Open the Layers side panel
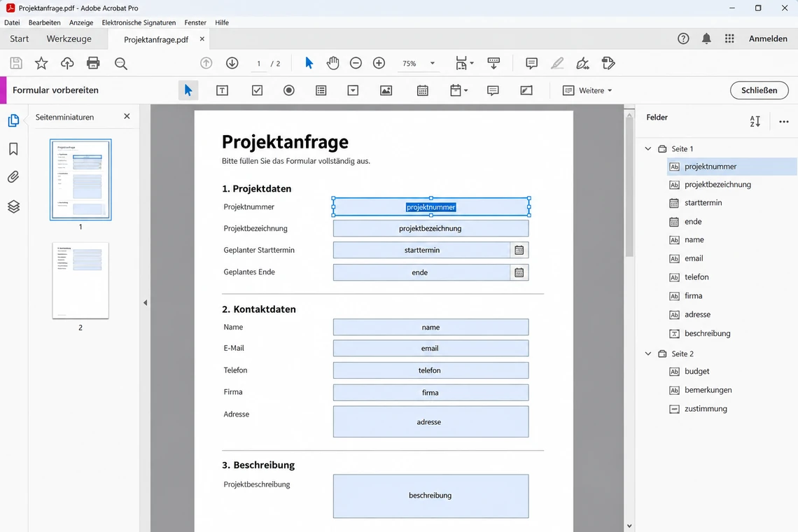 click(14, 206)
